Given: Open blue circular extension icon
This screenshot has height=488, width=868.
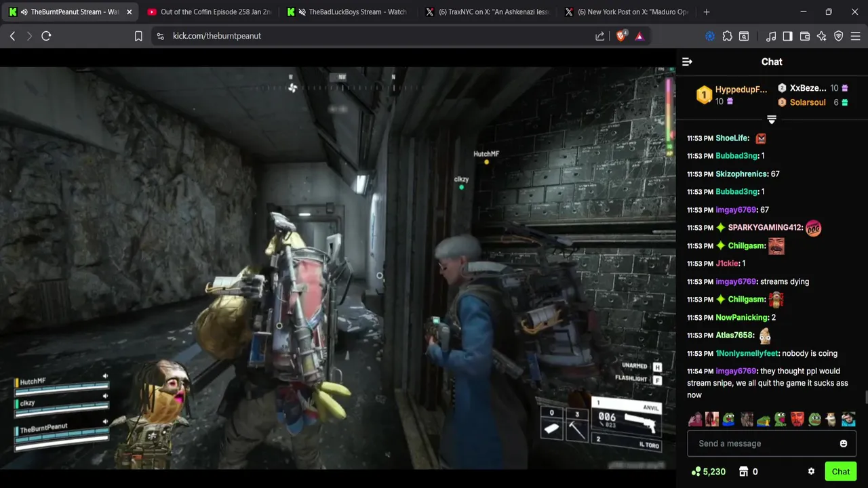Looking at the screenshot, I should tap(710, 36).
